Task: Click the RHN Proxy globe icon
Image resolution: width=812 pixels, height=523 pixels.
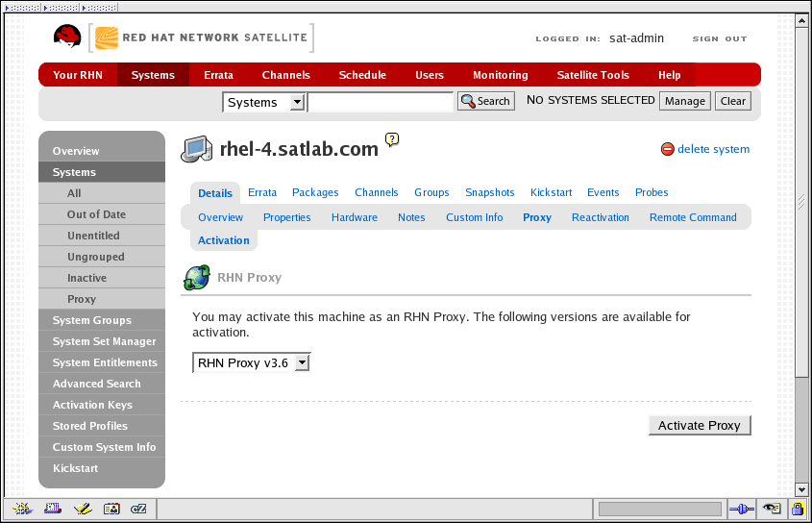Action: [197, 277]
